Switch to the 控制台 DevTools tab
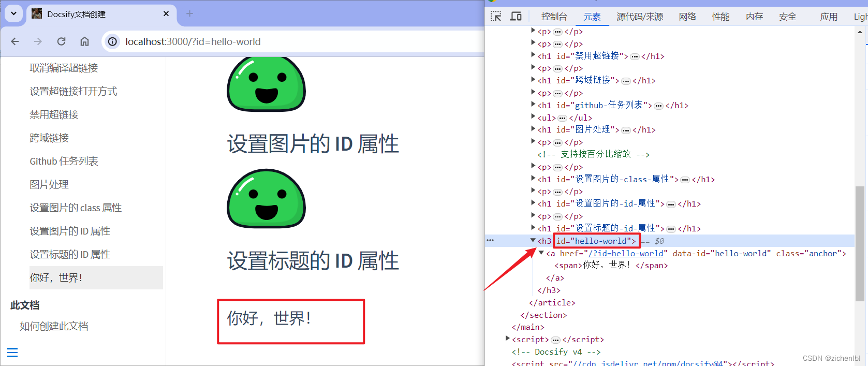This screenshot has height=366, width=868. 554,17
